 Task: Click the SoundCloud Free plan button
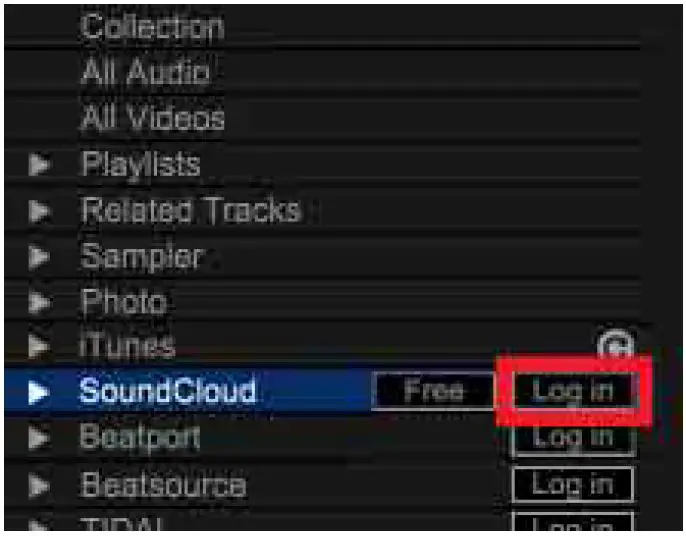[x=433, y=390]
